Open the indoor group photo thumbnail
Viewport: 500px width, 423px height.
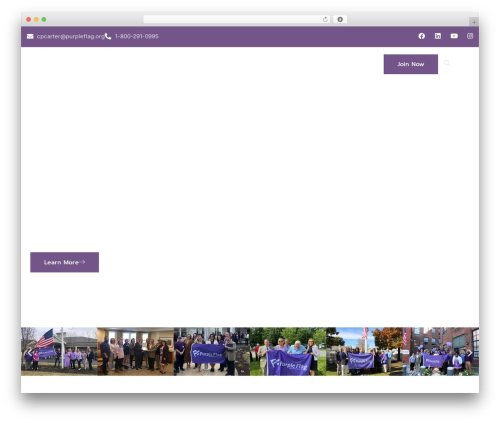[x=135, y=351]
